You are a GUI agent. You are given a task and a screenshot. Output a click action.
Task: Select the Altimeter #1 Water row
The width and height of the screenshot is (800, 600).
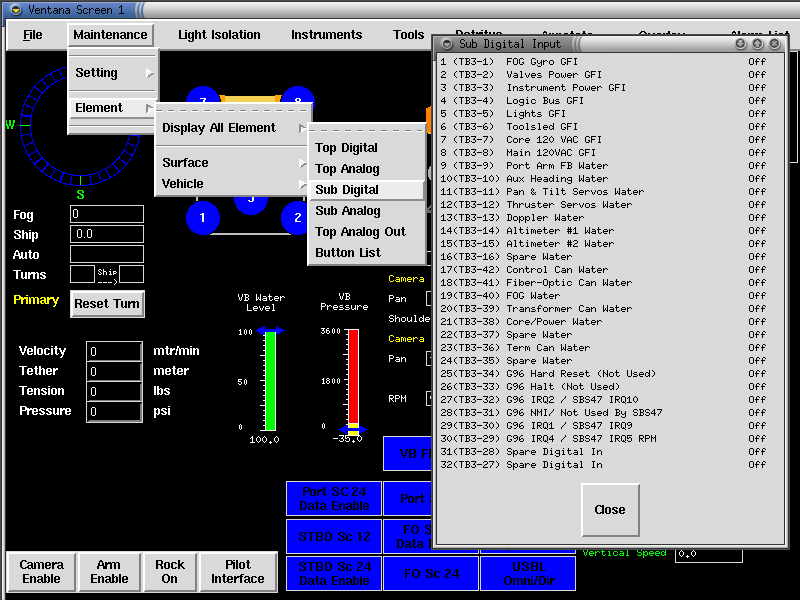[604, 231]
